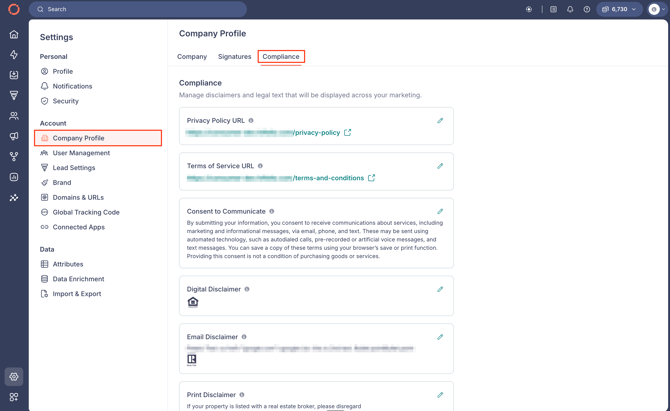Click the megaphone marketing icon in sidebar

pos(14,136)
